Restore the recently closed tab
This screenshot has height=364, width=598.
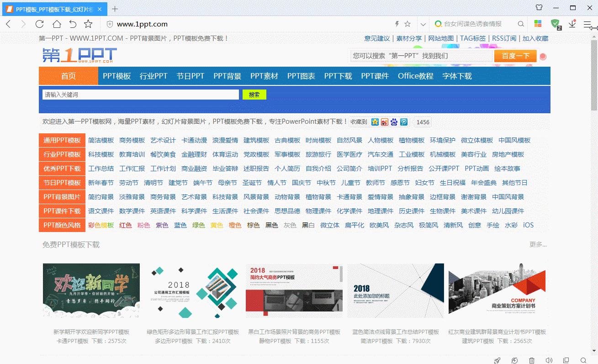73,24
